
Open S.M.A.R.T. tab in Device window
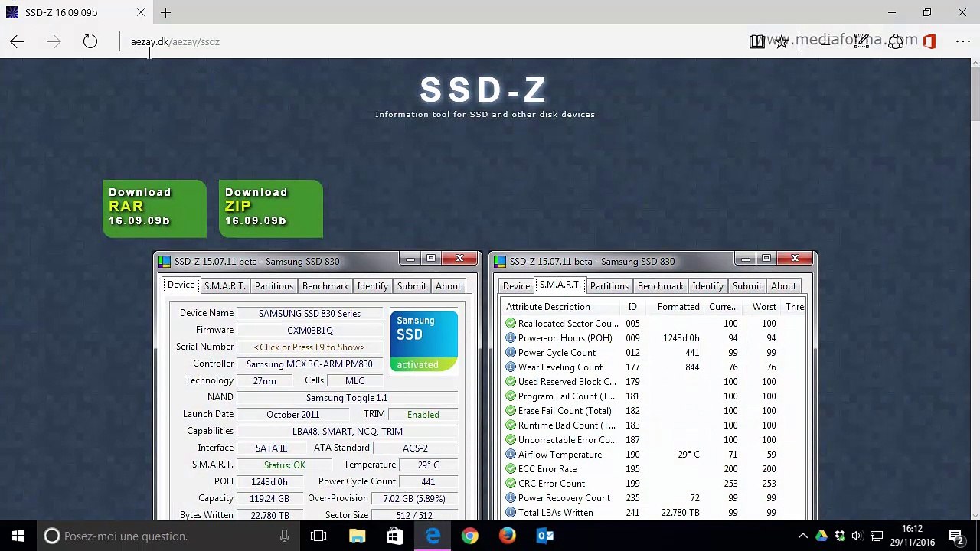pyautogui.click(x=224, y=285)
